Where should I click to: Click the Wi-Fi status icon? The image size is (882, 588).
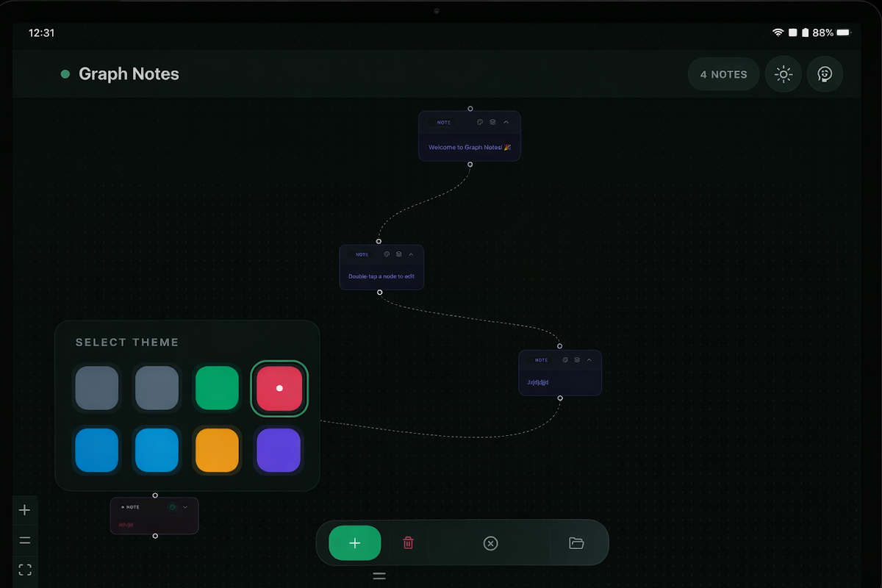(778, 32)
